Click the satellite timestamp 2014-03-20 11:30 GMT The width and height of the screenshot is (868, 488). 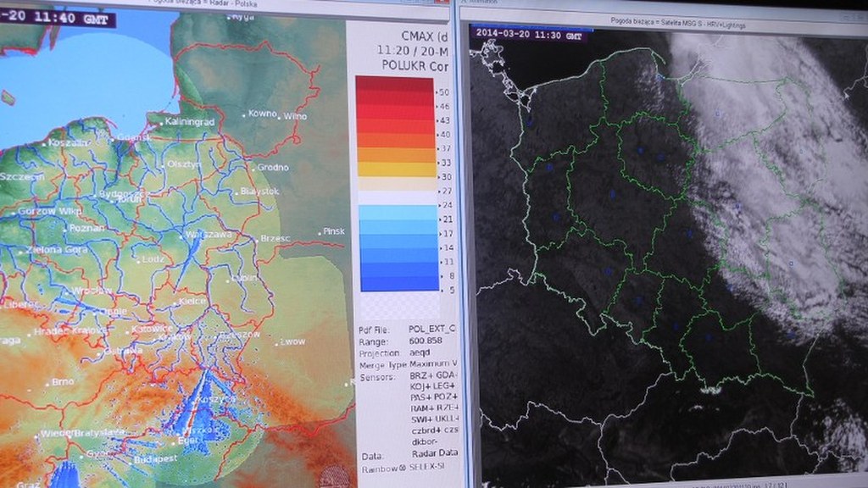(529, 34)
